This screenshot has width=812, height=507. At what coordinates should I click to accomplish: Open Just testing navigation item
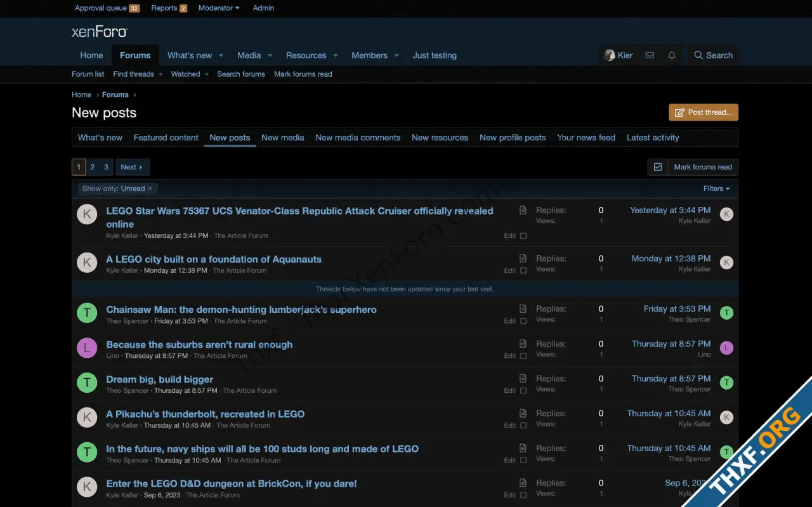tap(435, 55)
